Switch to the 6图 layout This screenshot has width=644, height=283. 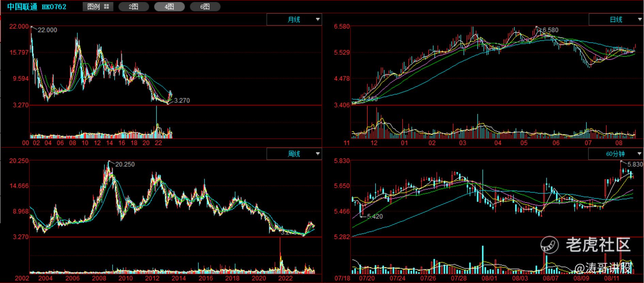(205, 6)
